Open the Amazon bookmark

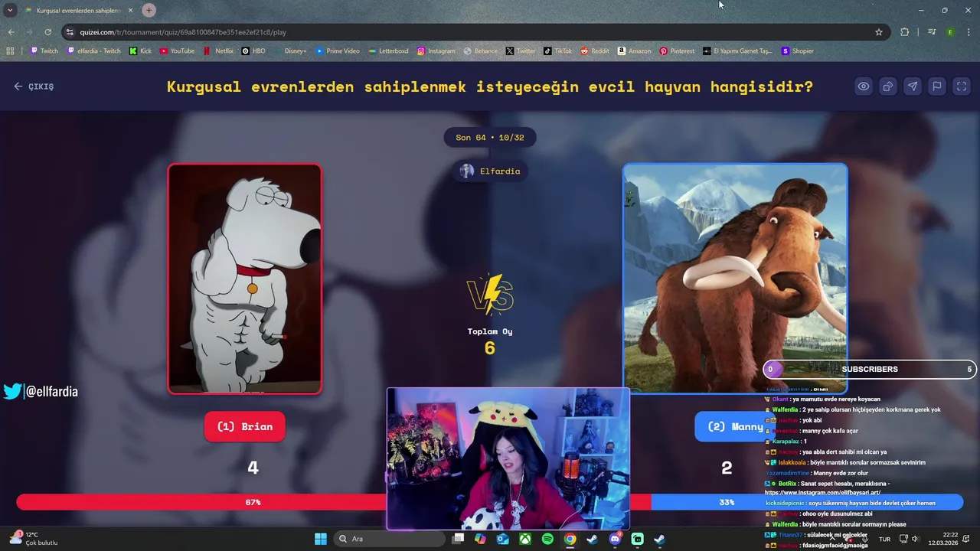coord(634,51)
